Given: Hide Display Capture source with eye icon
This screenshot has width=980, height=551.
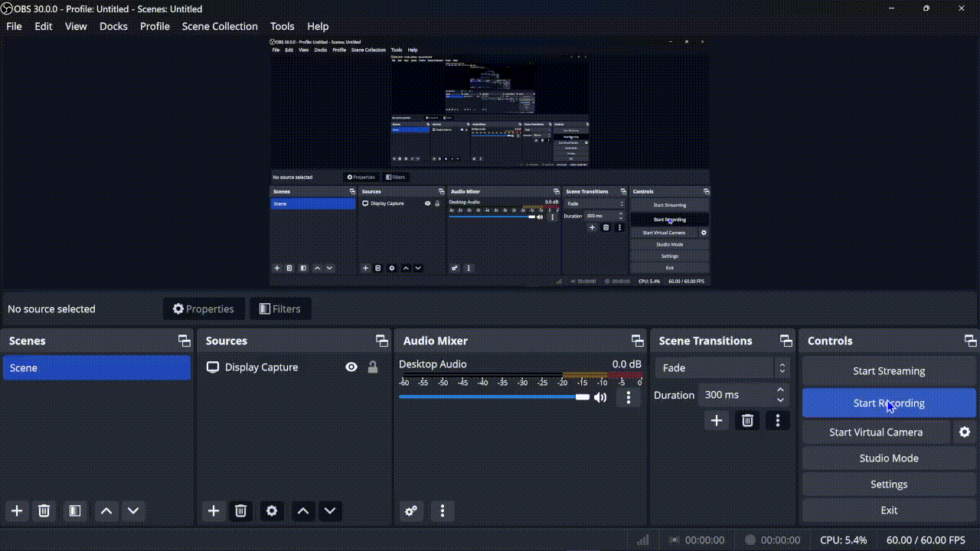Looking at the screenshot, I should 351,367.
